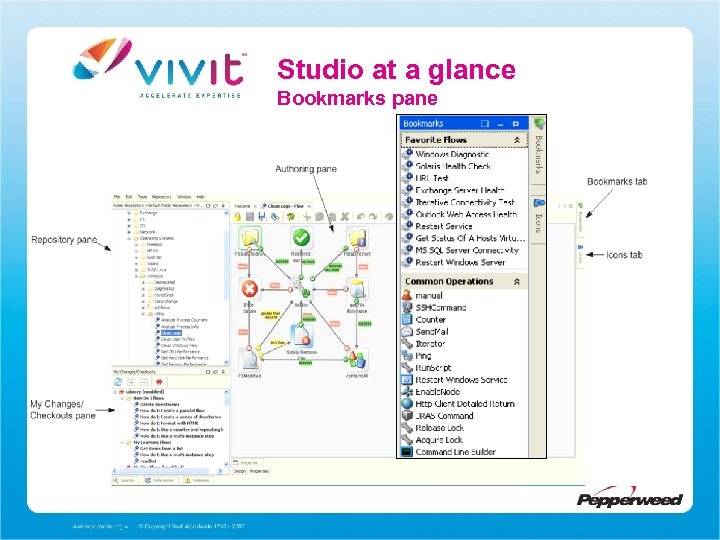Click the green debug bug toolbar icon
The image size is (720, 540).
click(290, 217)
